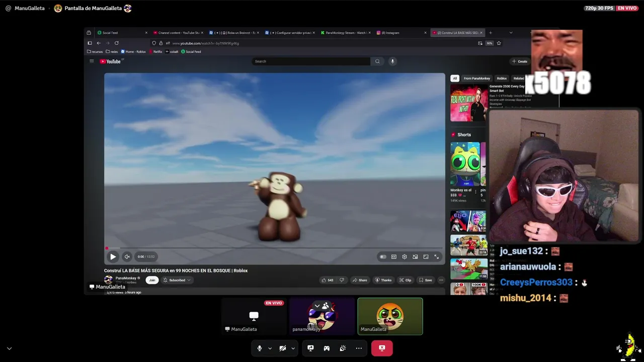Toggle Discord microphone mute
This screenshot has width=644, height=362.
260,348
